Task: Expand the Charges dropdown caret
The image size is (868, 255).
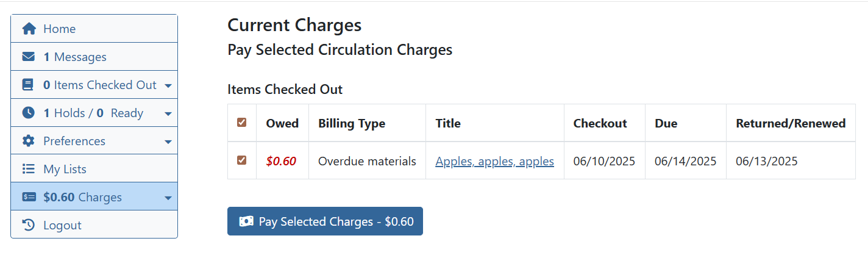Action: point(168,198)
